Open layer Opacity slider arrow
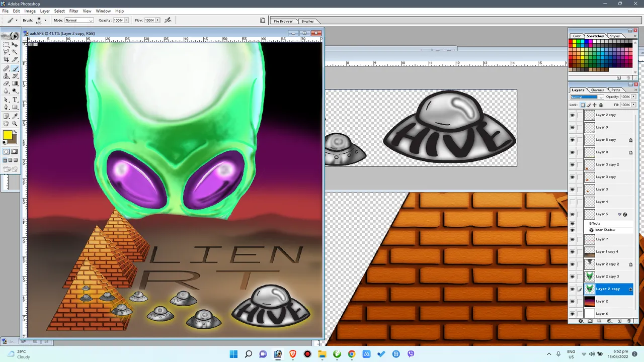Viewport: 644px width, 362px height. [x=633, y=97]
